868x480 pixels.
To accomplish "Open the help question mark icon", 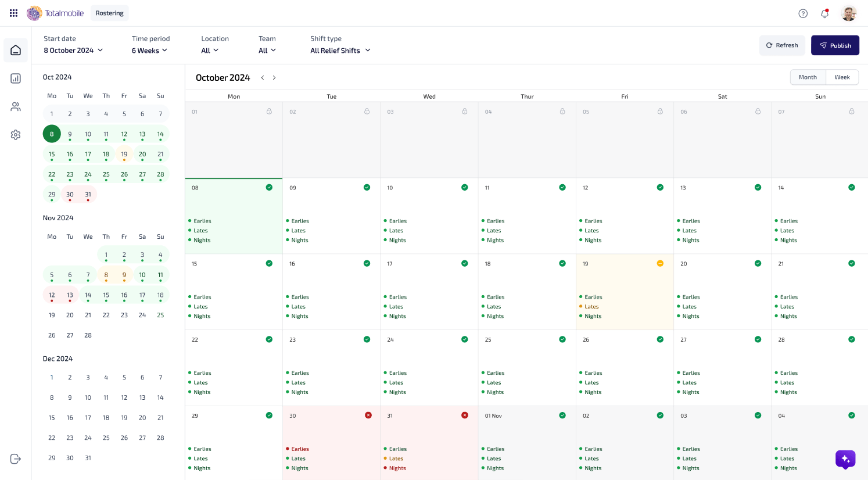I will tap(803, 13).
